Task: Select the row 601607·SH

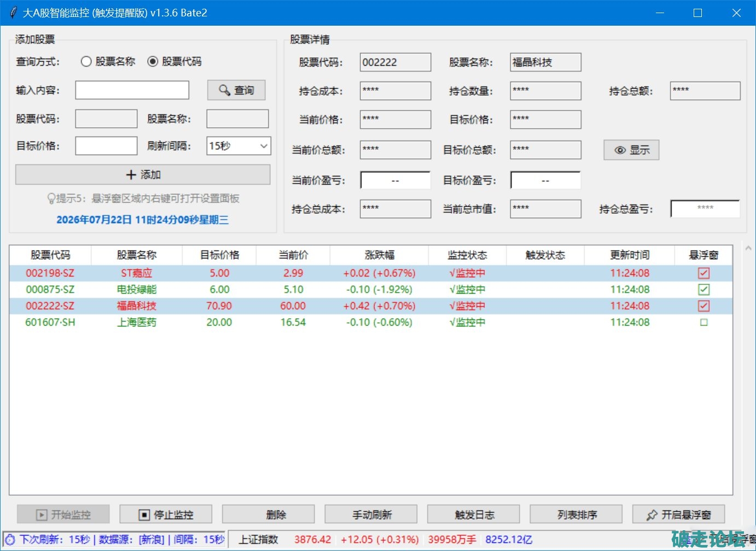Action: [x=371, y=323]
